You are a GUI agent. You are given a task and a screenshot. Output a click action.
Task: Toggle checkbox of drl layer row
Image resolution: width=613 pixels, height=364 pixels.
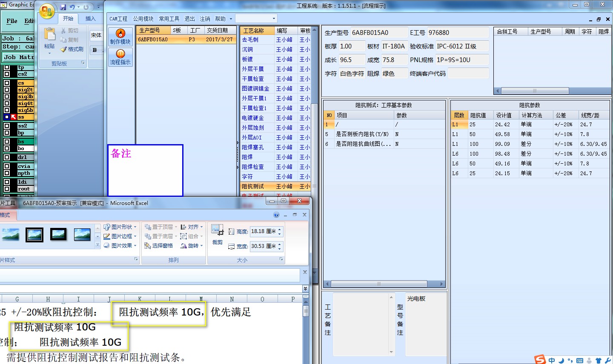(7, 157)
